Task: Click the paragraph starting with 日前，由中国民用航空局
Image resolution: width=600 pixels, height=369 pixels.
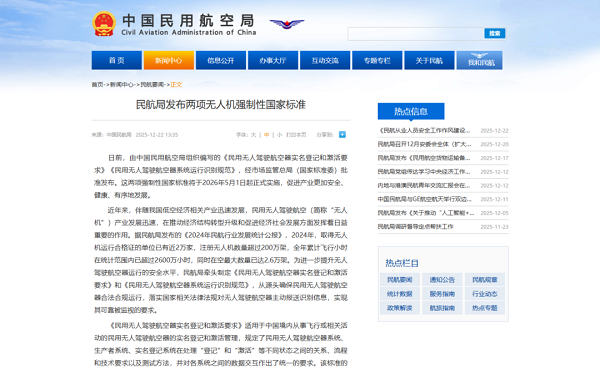Action: click(x=221, y=176)
